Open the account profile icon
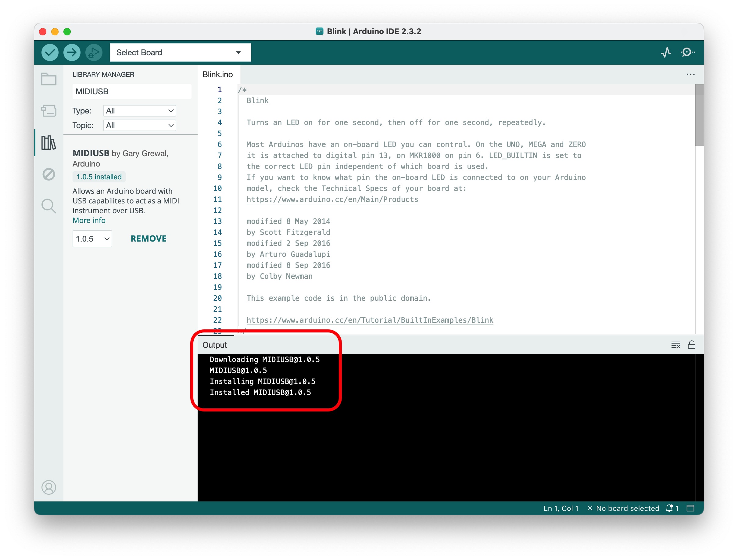738x560 pixels. coord(49,487)
